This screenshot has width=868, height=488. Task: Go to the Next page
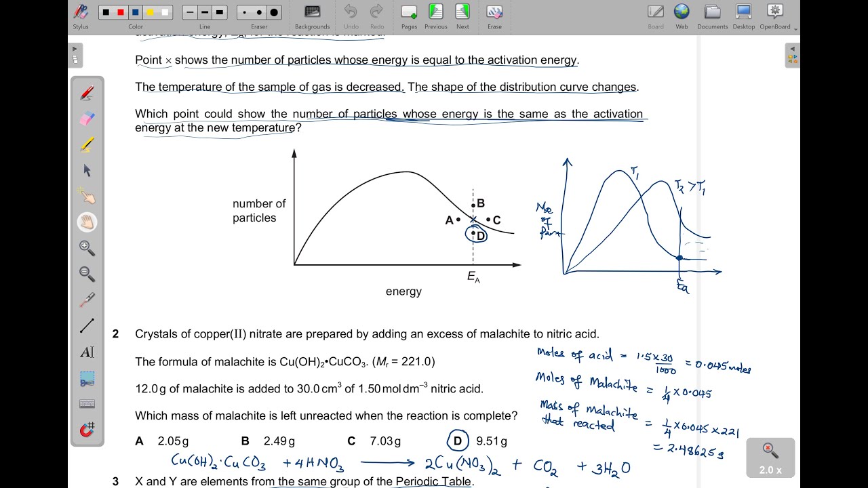tap(462, 16)
